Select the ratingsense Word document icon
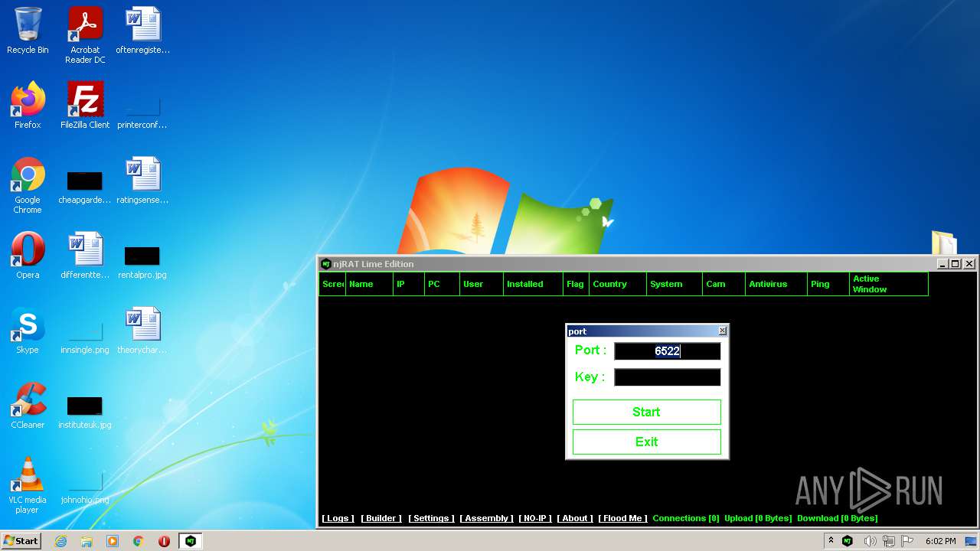This screenshot has width=980, height=551. click(143, 181)
